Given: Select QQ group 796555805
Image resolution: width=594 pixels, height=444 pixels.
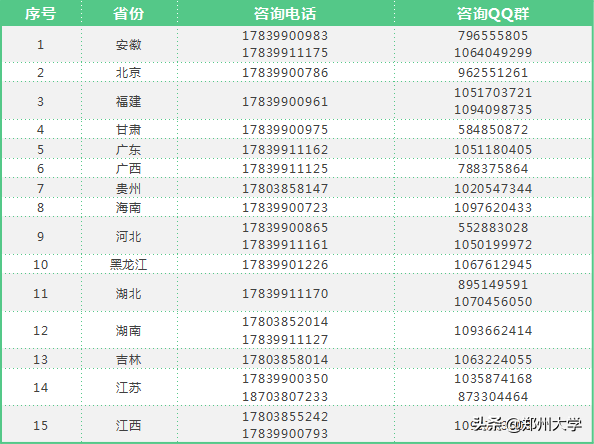Looking at the screenshot, I should (x=493, y=36).
